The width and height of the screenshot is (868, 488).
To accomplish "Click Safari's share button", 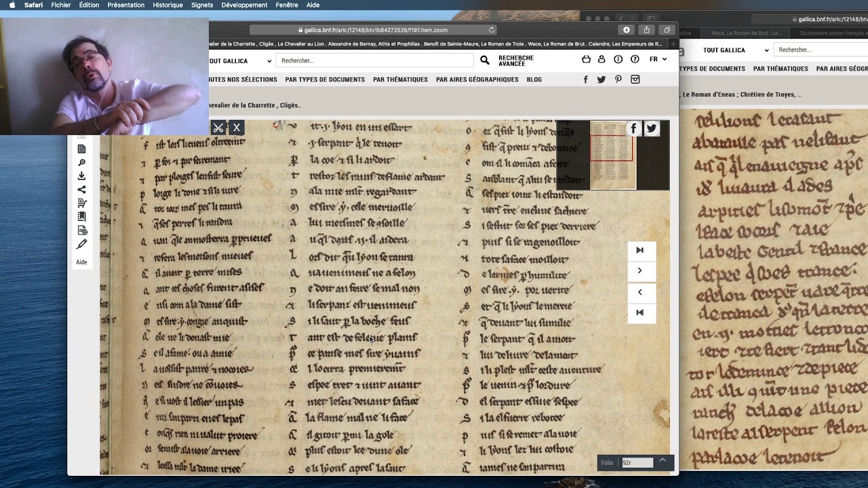I will click(646, 30).
